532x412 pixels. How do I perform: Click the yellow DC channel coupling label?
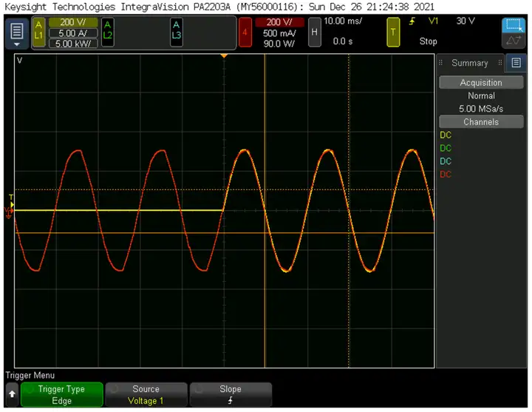click(445, 135)
